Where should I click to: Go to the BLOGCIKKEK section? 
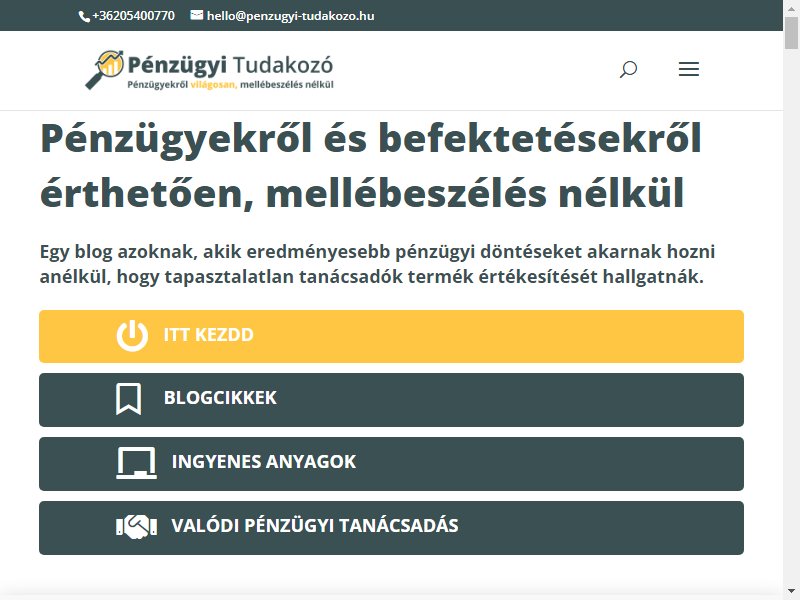[x=391, y=400]
